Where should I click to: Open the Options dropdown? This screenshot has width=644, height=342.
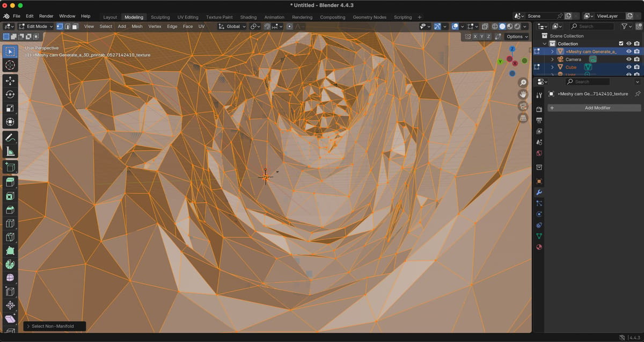tap(517, 37)
